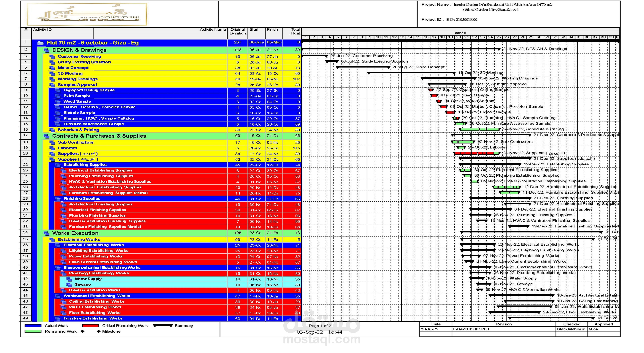Screen dimensions: 644x353
Task: Click the red Paint Sample Gantt bar
Action: point(434,96)
